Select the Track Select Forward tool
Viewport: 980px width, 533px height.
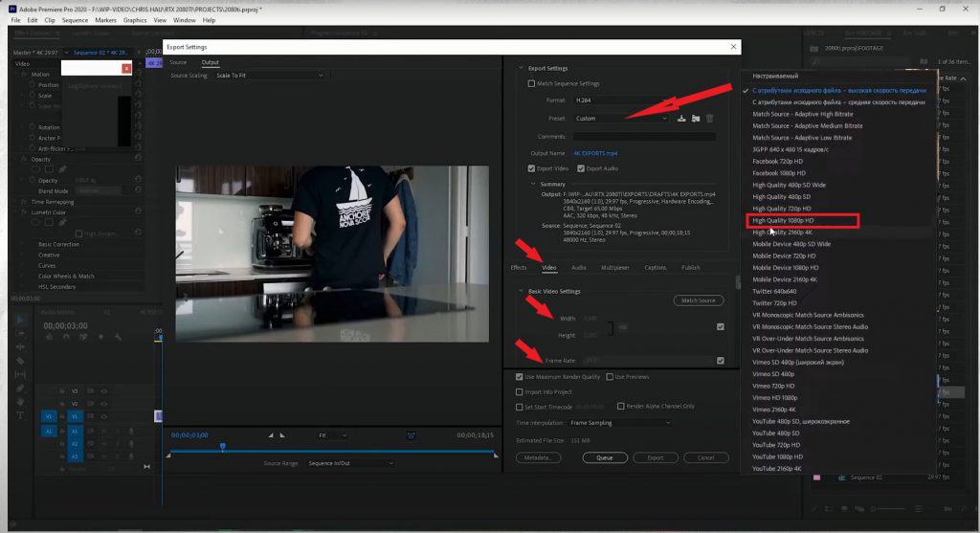point(20,333)
